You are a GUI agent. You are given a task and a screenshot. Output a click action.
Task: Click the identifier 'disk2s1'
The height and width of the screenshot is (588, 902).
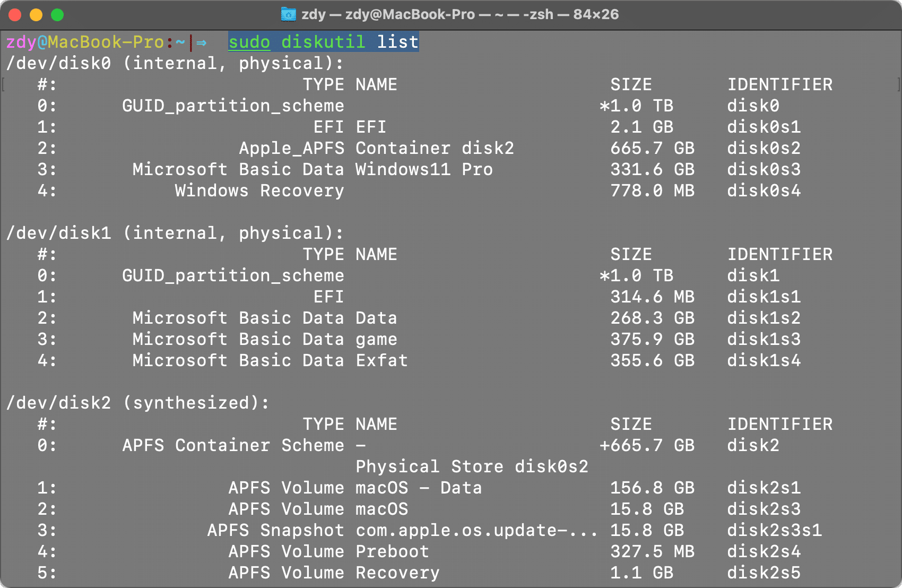click(x=764, y=488)
